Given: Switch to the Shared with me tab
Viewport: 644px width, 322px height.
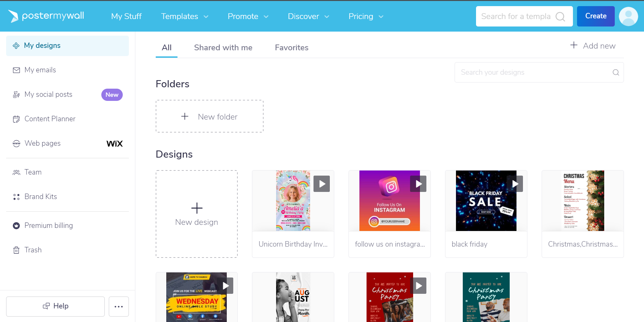Looking at the screenshot, I should [223, 48].
